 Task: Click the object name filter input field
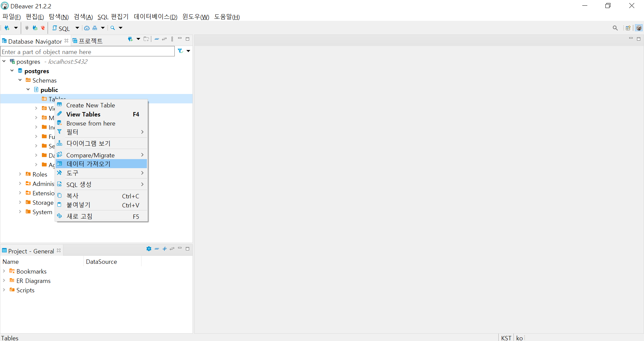88,52
